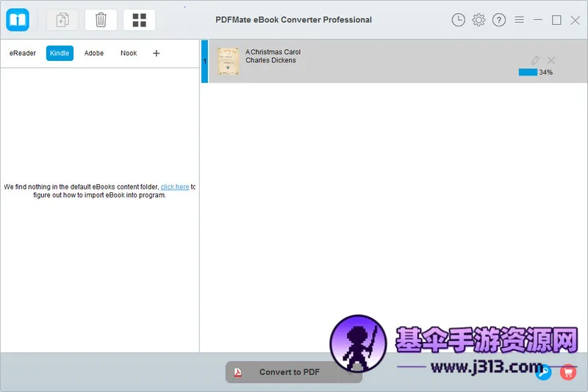This screenshot has width=588, height=392.
Task: Open conversion history clock icon
Action: click(459, 20)
